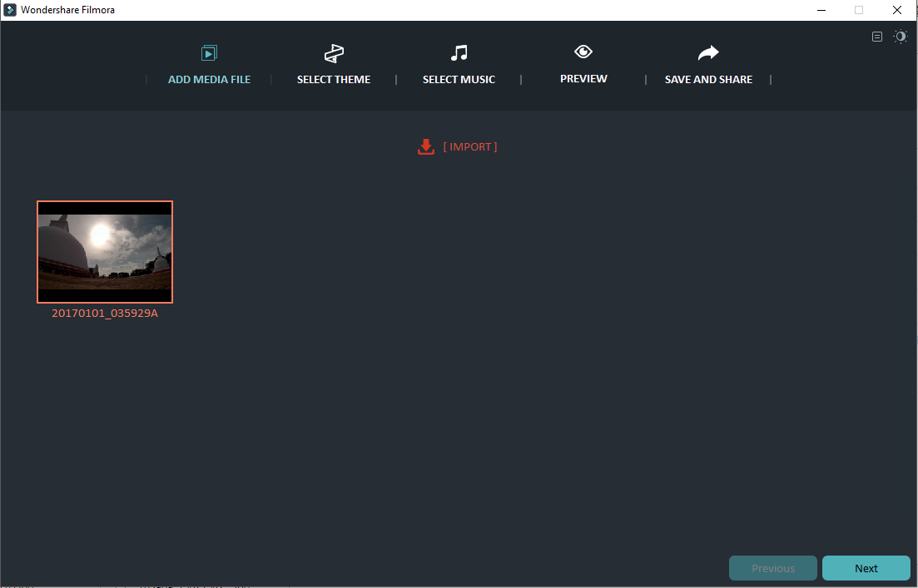Open the [IMPORT] link to add media
Image resolution: width=918 pixels, height=588 pixels.
pos(471,146)
